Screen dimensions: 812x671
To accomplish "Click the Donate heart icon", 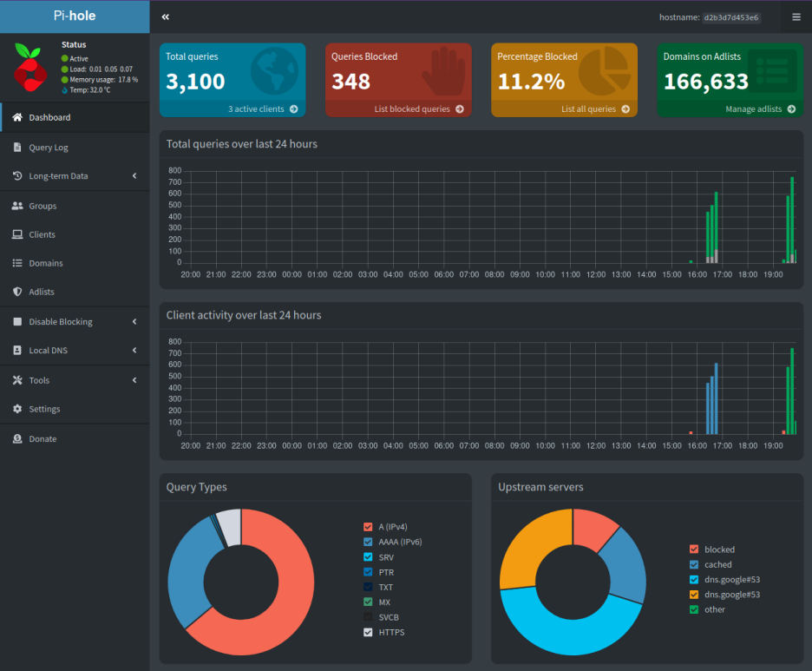I will click(18, 438).
